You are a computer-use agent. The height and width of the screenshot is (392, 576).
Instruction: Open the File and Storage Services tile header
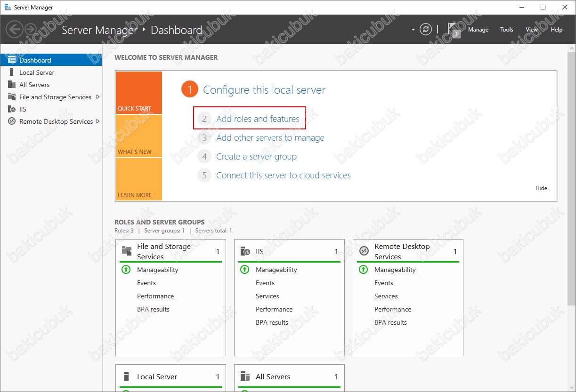[x=170, y=251]
